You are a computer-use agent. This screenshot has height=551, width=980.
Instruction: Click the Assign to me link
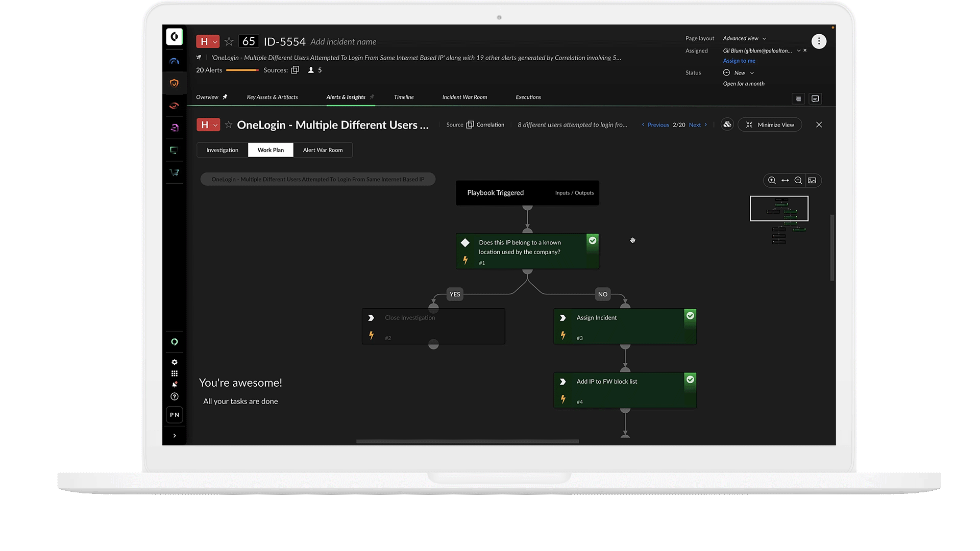[x=739, y=61]
